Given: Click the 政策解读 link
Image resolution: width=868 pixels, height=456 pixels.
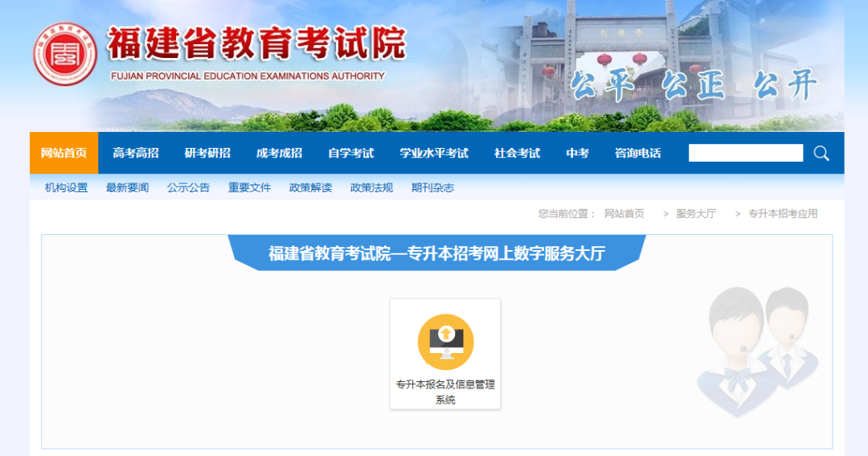Looking at the screenshot, I should coord(310,187).
